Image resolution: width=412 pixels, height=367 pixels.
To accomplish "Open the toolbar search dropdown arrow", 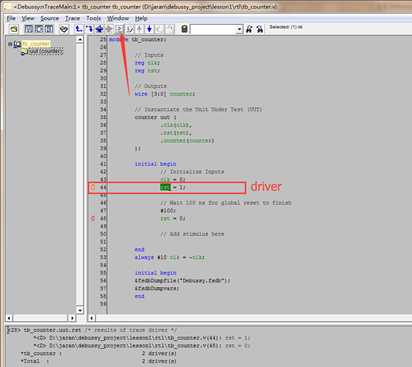I will point(239,29).
